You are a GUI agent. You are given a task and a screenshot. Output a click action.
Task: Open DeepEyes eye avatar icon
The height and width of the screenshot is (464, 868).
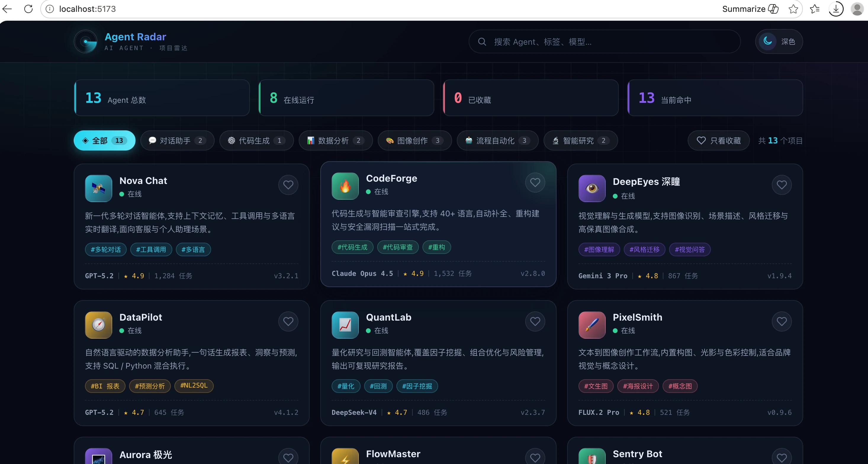click(x=592, y=188)
